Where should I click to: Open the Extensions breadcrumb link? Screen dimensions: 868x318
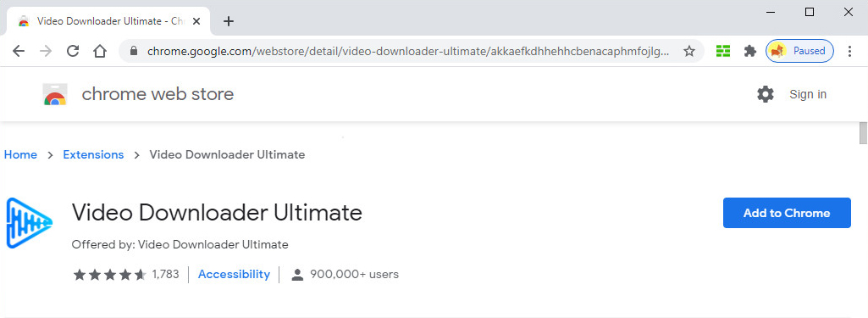[x=93, y=154]
